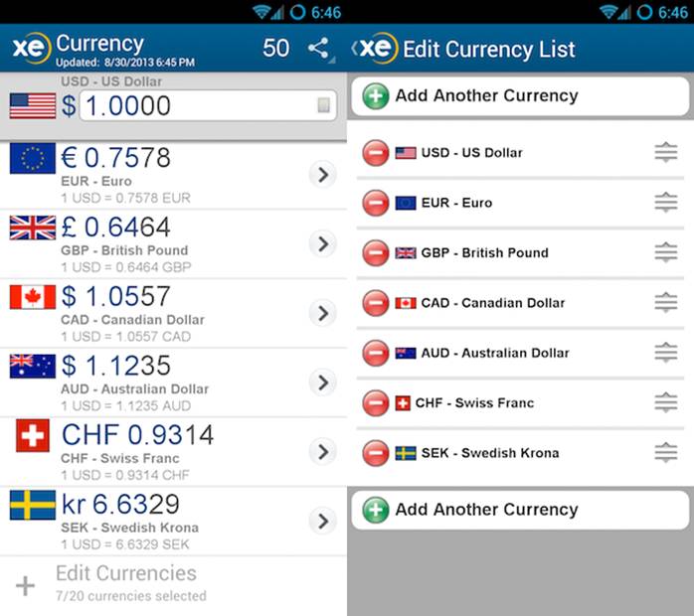Open Australian Dollar details with chevron arrow
Screen dimensions: 694x616
click(x=323, y=383)
